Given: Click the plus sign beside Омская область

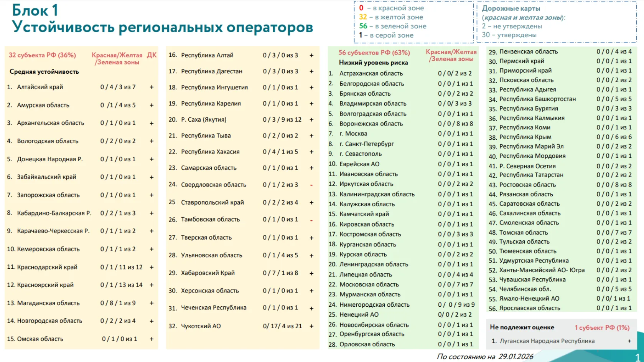Looking at the screenshot, I should coord(152,339).
